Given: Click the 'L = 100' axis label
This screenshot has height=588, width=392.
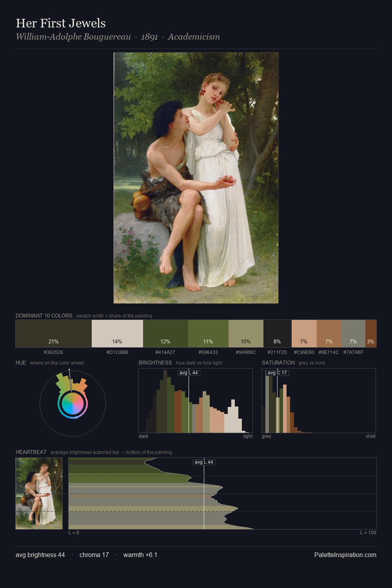Looking at the screenshot, I should [x=368, y=533].
